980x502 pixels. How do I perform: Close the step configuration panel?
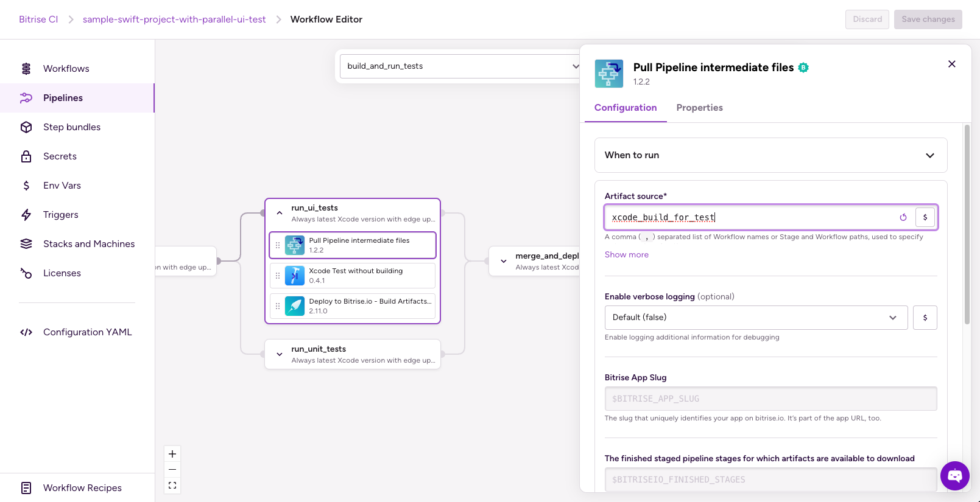(952, 64)
